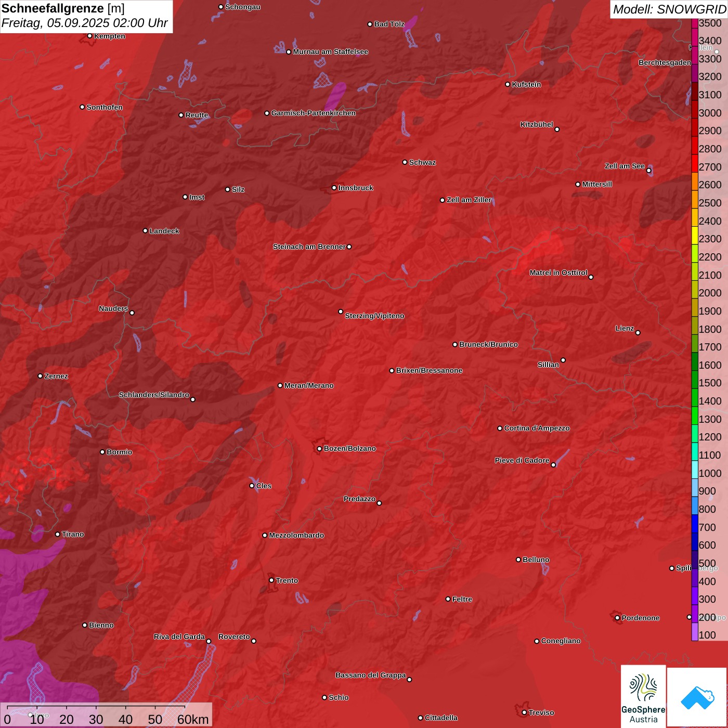728x728 pixels.
Task: Click the 'Mezzolombardo' label
Action: pyautogui.click(x=296, y=535)
